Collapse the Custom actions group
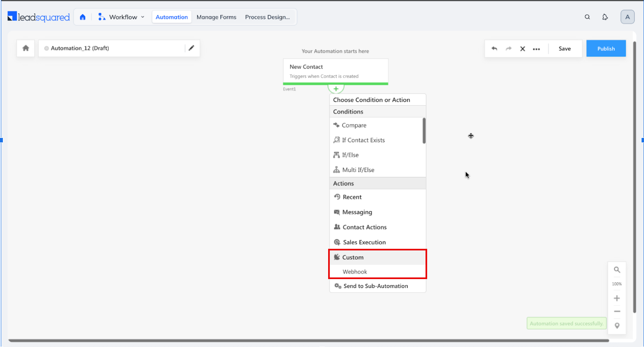This screenshot has height=347, width=644. 378,257
